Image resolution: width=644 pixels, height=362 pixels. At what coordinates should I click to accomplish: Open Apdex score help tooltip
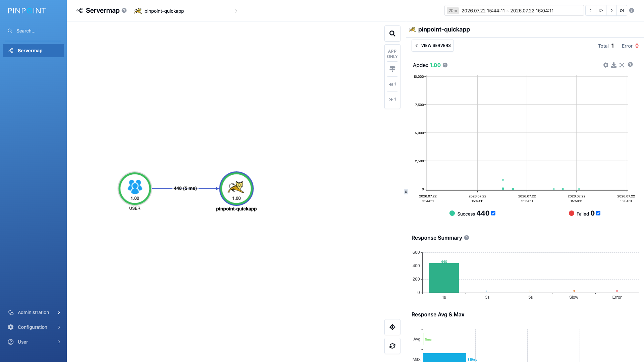[445, 65]
